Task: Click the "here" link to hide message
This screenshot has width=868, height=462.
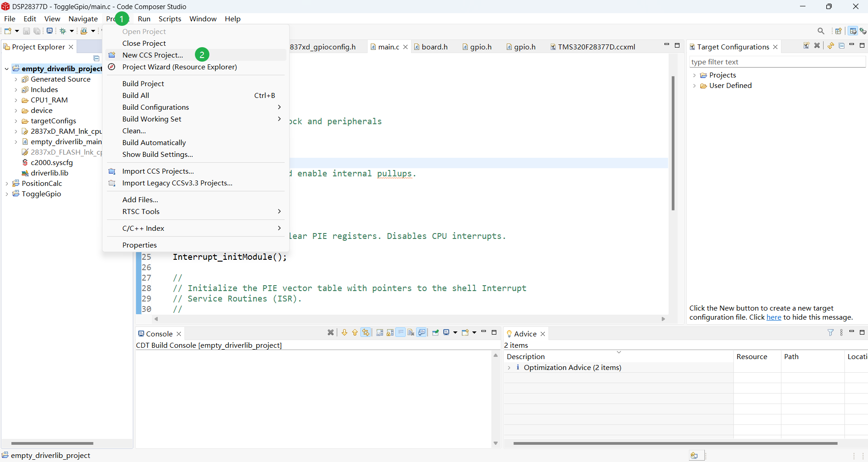Action: 773,317
